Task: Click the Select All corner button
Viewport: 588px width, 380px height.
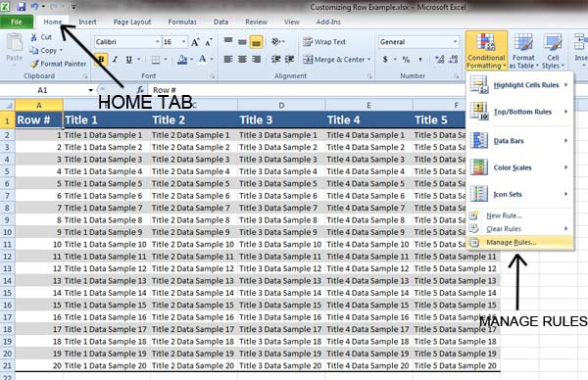Action: pos(8,106)
